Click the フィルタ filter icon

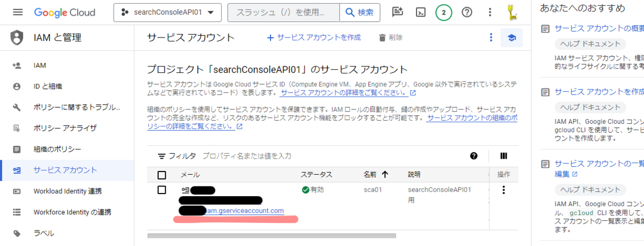tap(162, 156)
